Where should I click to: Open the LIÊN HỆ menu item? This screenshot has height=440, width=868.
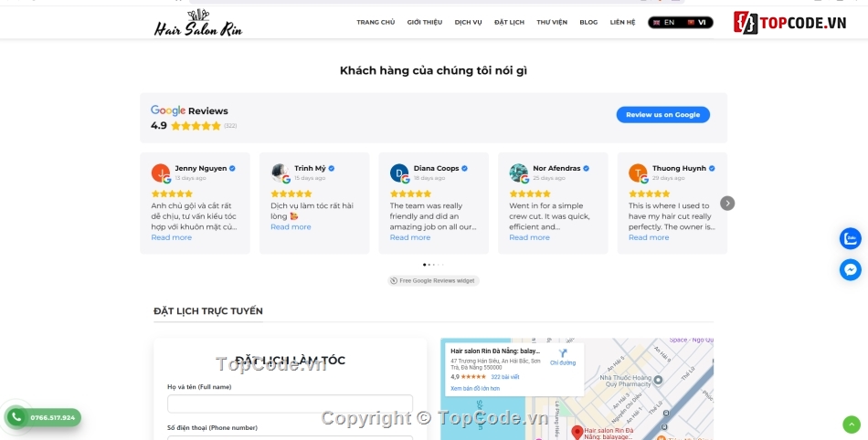pyautogui.click(x=623, y=23)
